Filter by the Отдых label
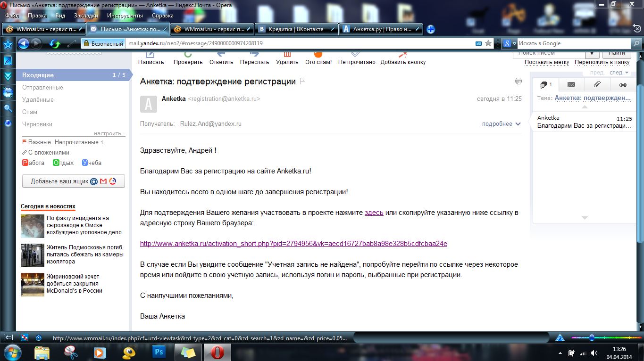 pos(63,163)
